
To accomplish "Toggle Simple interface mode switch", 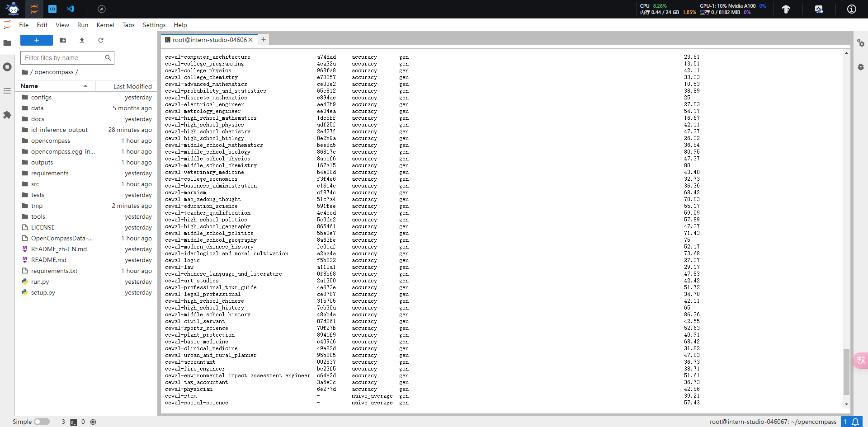I will 42,422.
